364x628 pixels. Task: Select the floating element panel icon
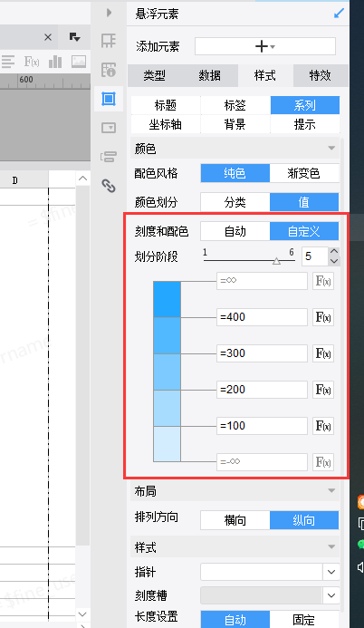pyautogui.click(x=109, y=99)
